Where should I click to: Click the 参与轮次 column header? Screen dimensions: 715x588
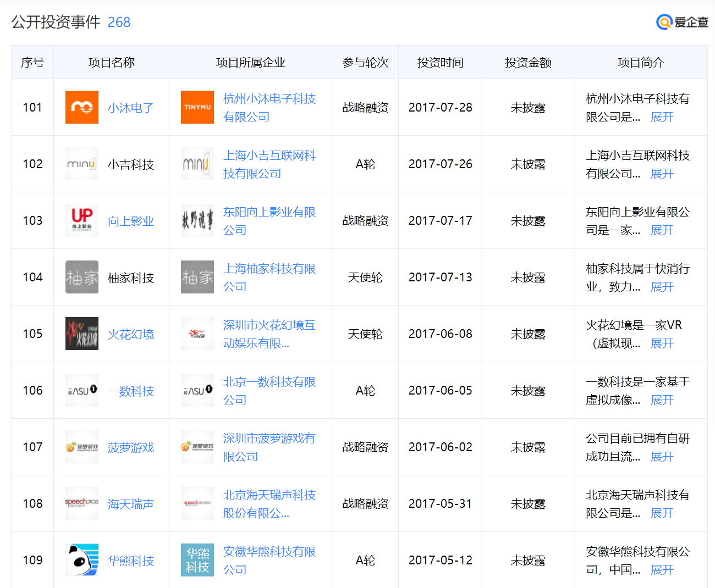[365, 63]
